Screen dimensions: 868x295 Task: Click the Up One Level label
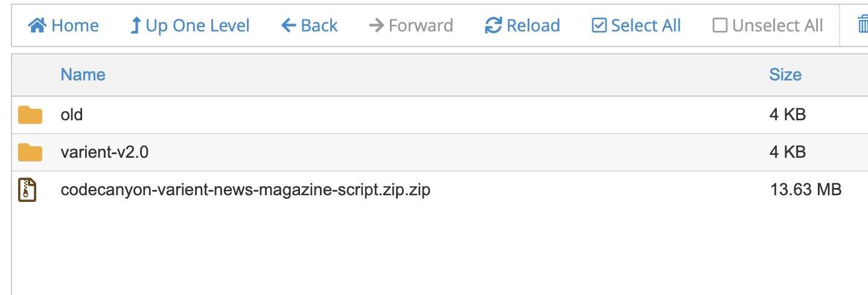coord(197,25)
